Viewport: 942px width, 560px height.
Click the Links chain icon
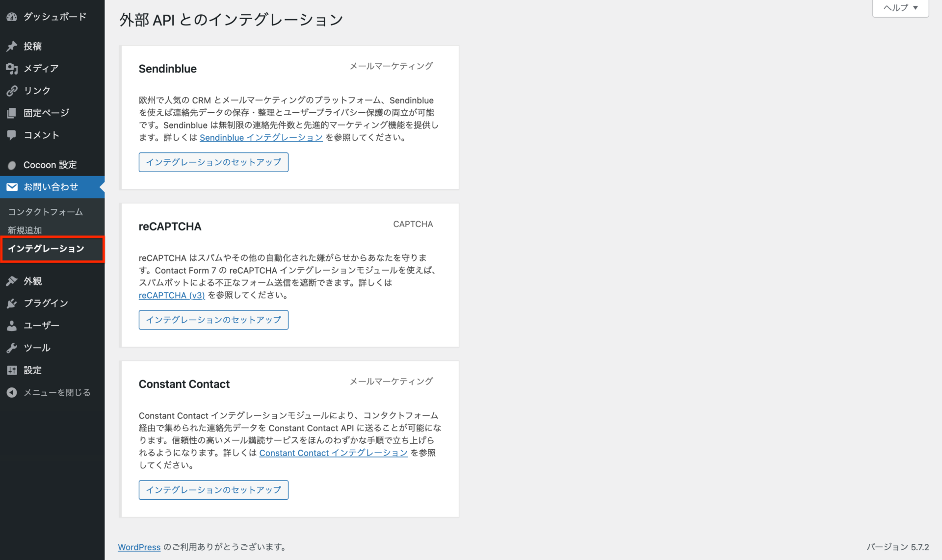coord(12,91)
